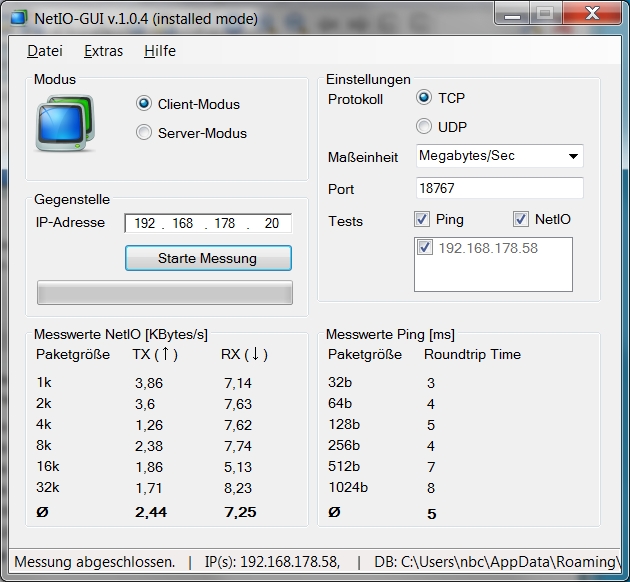The height and width of the screenshot is (582, 630).
Task: Minimize the NetIO-GUI window
Action: pyautogui.click(x=513, y=14)
